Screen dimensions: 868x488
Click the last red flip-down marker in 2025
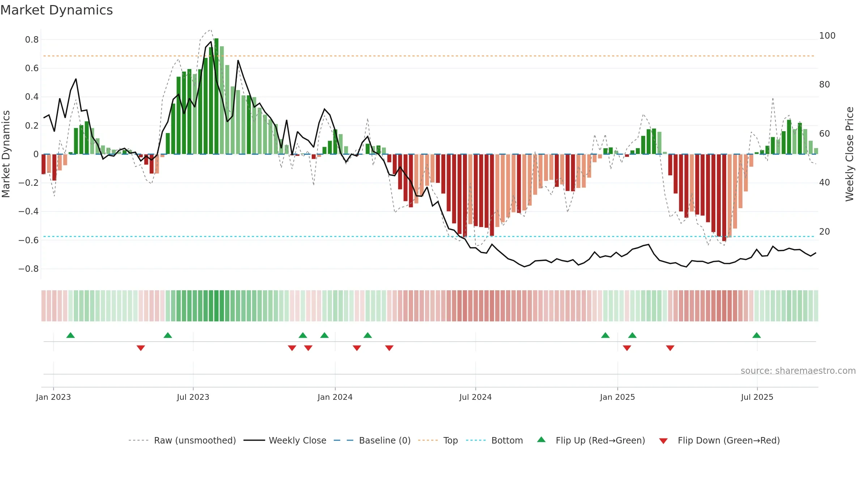click(x=670, y=348)
